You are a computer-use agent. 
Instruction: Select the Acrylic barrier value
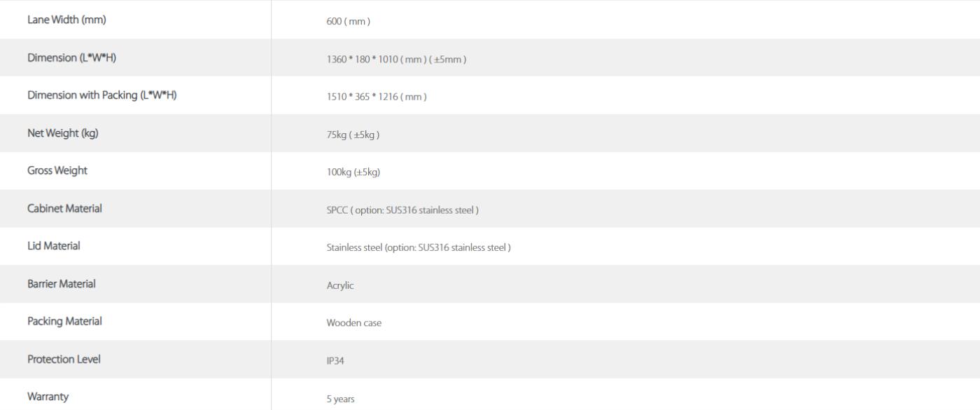(x=340, y=286)
